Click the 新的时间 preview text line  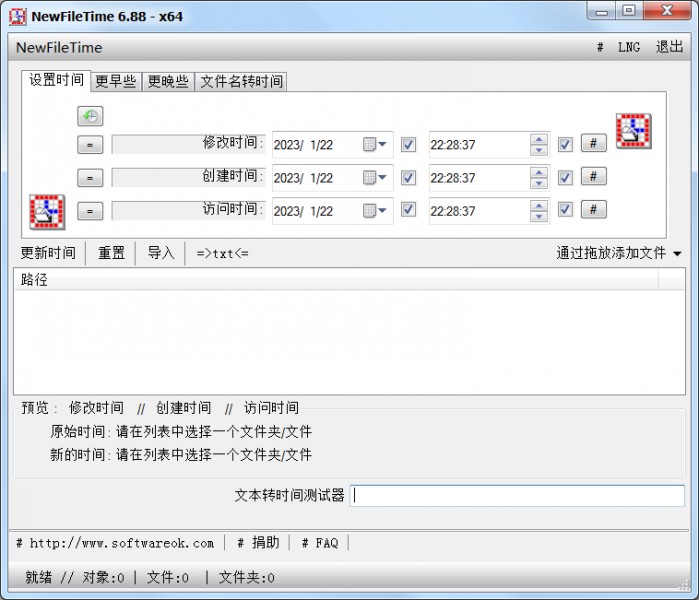[181, 455]
